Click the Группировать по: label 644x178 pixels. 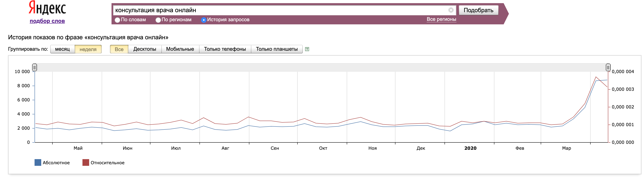tap(28, 49)
